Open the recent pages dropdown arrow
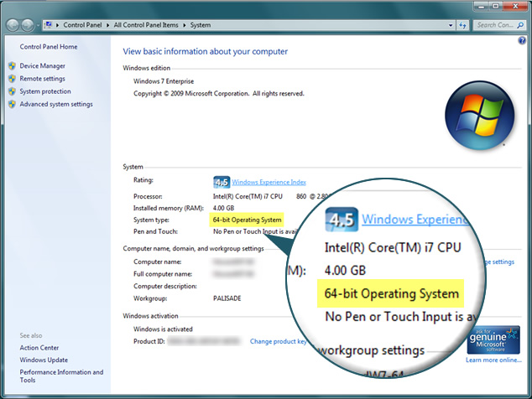The width and height of the screenshot is (532, 399). [38, 25]
